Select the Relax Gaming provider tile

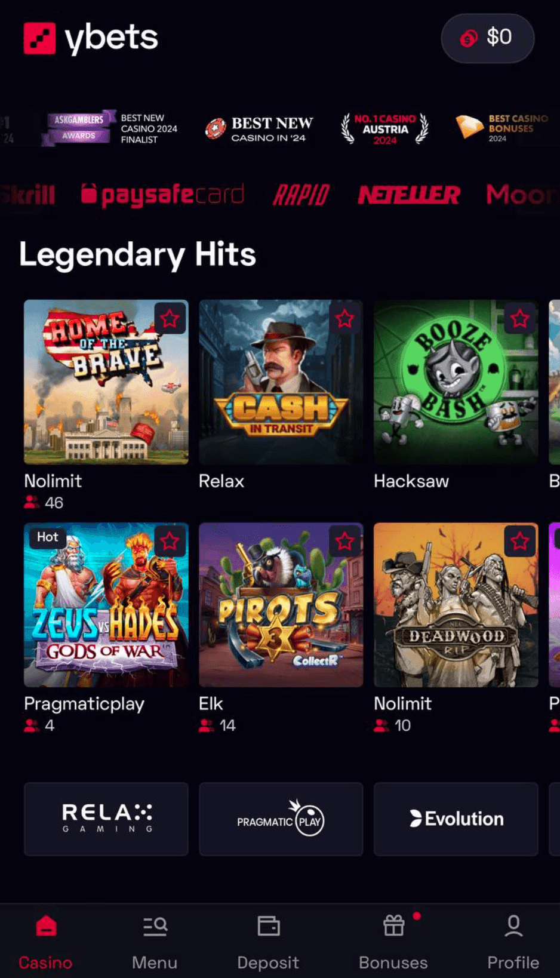[106, 819]
